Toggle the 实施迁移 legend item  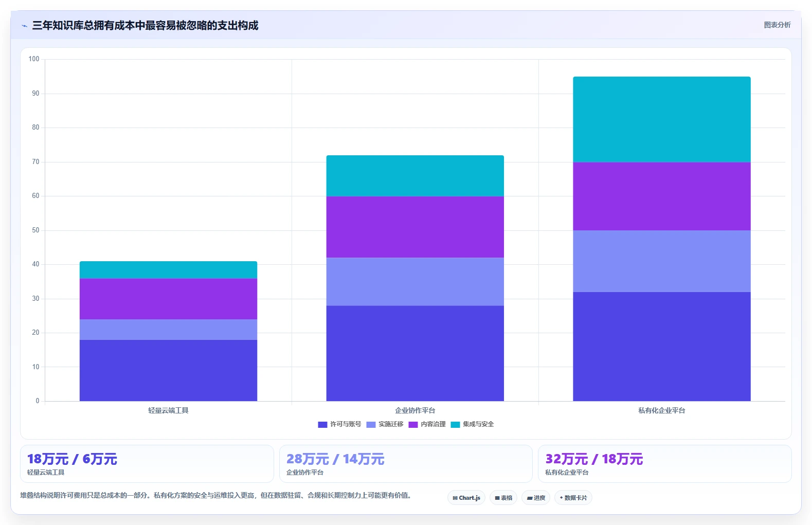click(385, 425)
